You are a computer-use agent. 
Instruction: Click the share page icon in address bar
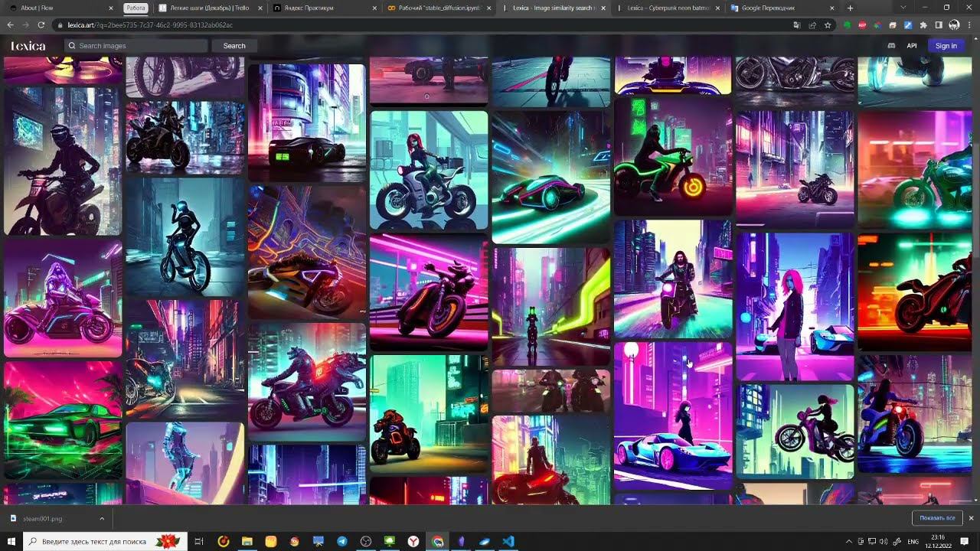(x=812, y=25)
